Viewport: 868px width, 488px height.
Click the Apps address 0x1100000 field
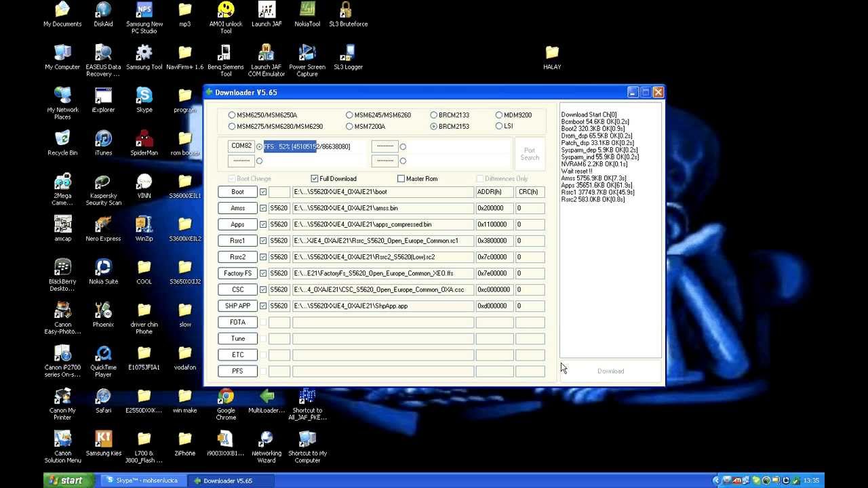coord(494,224)
